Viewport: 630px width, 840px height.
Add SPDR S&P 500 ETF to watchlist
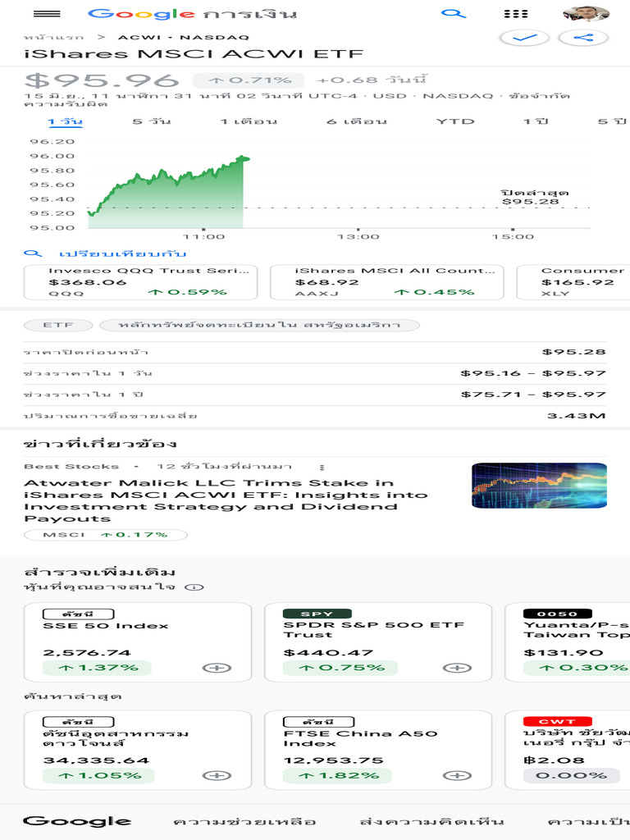click(458, 668)
